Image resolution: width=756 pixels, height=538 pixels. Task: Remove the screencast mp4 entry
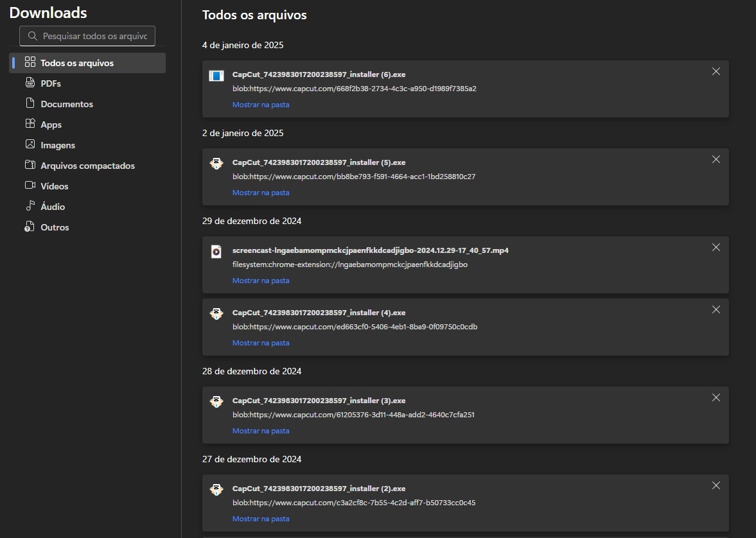point(716,247)
